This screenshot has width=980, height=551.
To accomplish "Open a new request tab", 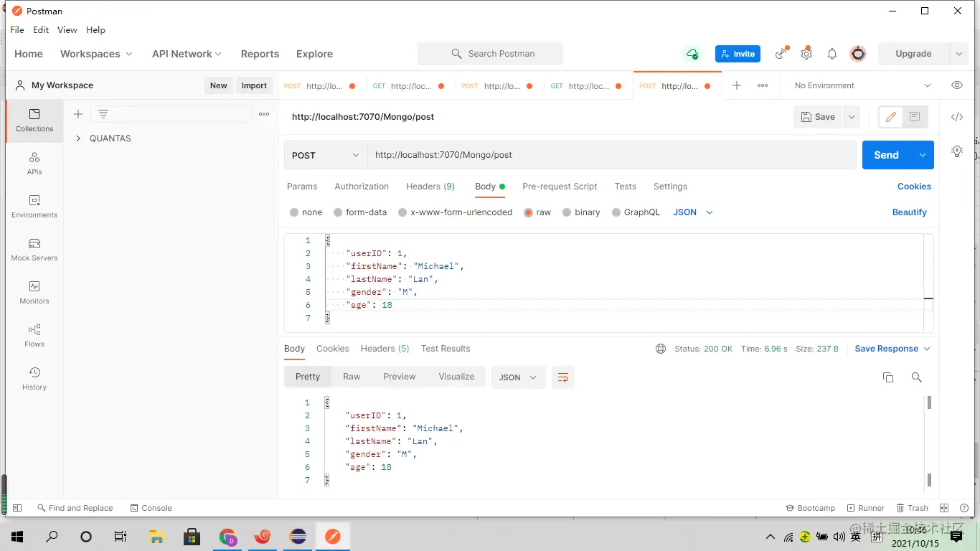I will pos(737,85).
